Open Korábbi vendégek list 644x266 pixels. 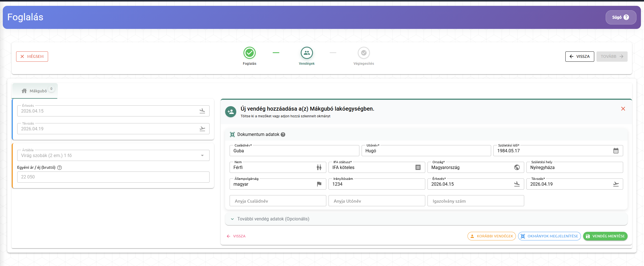491,236
